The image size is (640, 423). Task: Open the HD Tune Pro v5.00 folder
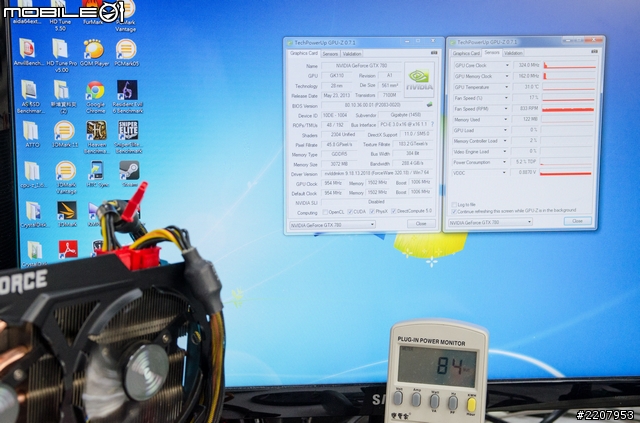pyautogui.click(x=61, y=55)
